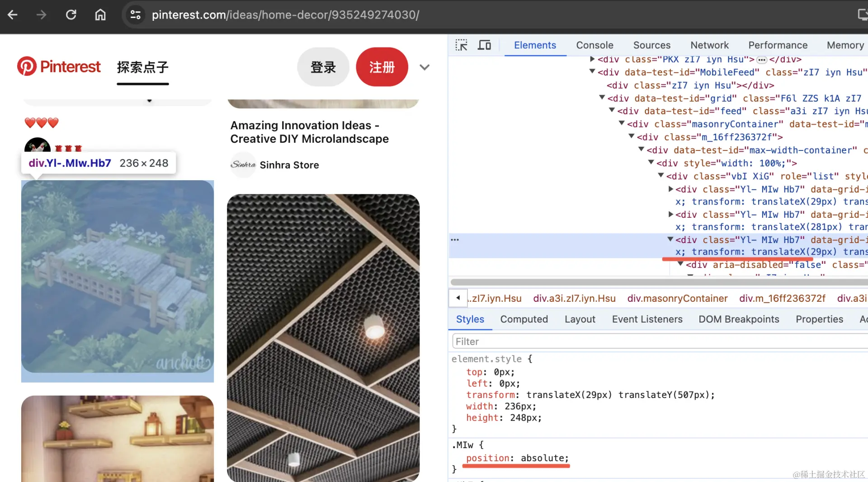868x482 pixels.
Task: Activate the inspect element picker icon
Action: (x=461, y=45)
